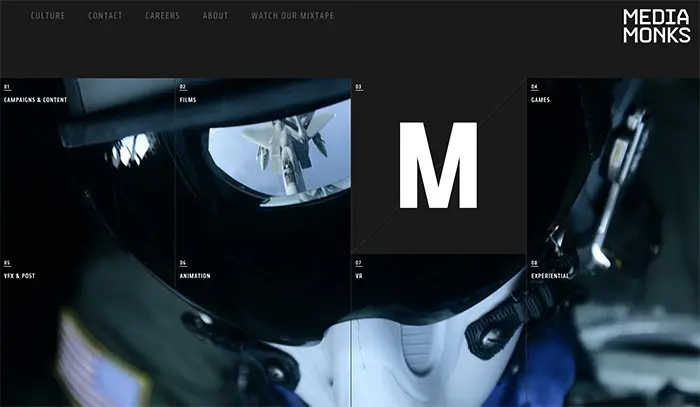Click the 06 number label
Viewport: 700px width, 407px height.
183,263
